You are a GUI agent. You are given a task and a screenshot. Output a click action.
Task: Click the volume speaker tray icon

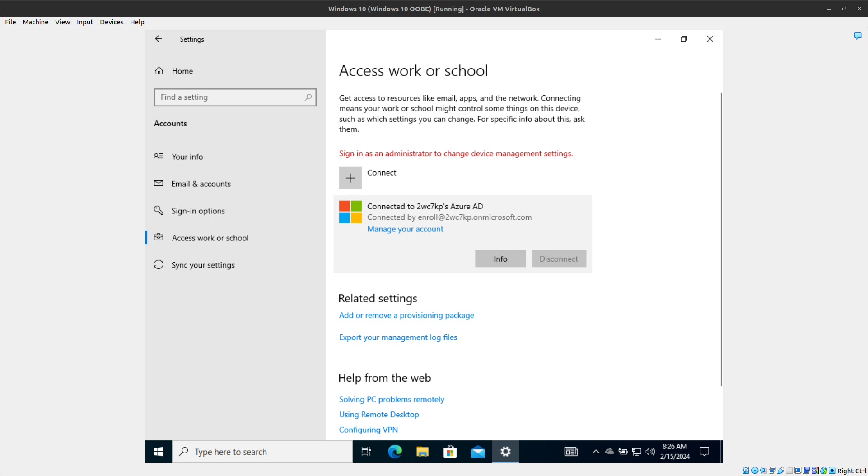coord(650,452)
